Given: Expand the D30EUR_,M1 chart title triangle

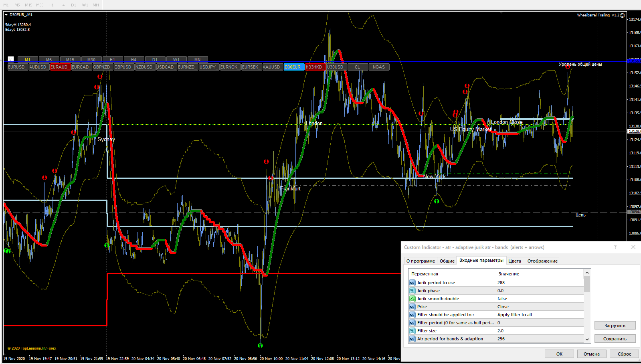Looking at the screenshot, I should pos(6,15).
